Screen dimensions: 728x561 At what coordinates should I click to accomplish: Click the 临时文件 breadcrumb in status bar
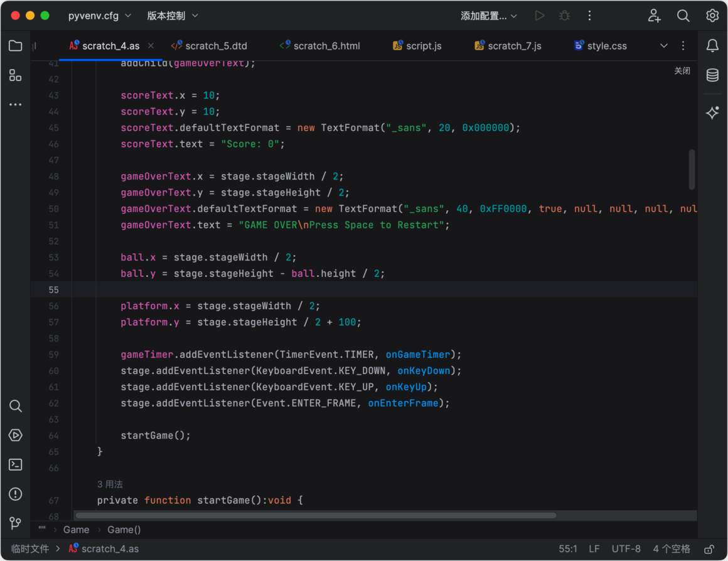[29, 549]
